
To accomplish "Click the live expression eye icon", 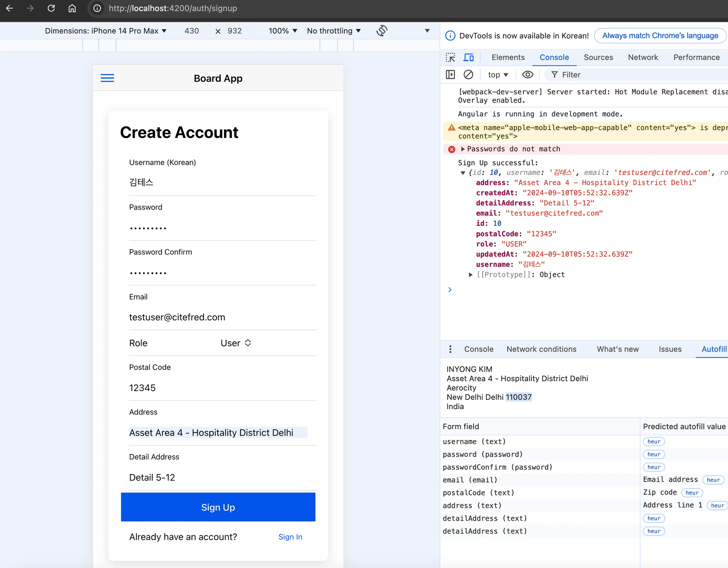I will coord(528,75).
